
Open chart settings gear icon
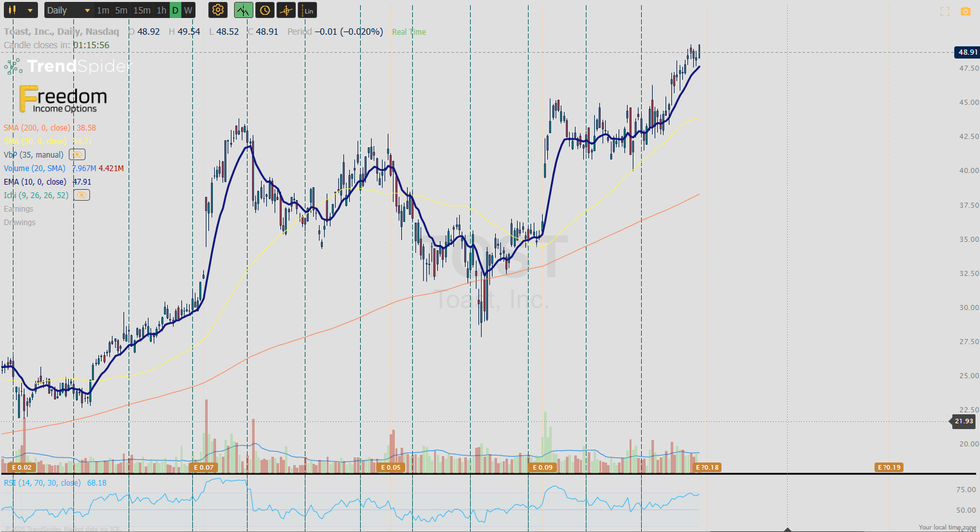[218, 10]
